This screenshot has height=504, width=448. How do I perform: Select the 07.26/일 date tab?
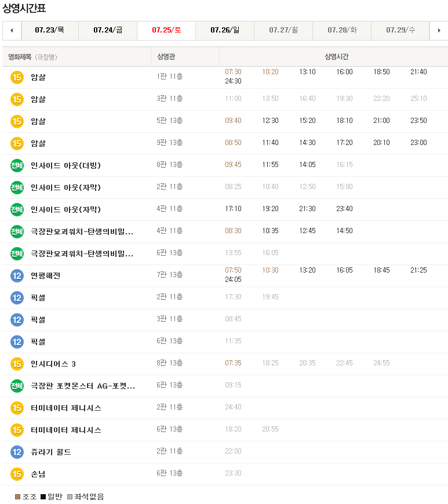(x=225, y=30)
